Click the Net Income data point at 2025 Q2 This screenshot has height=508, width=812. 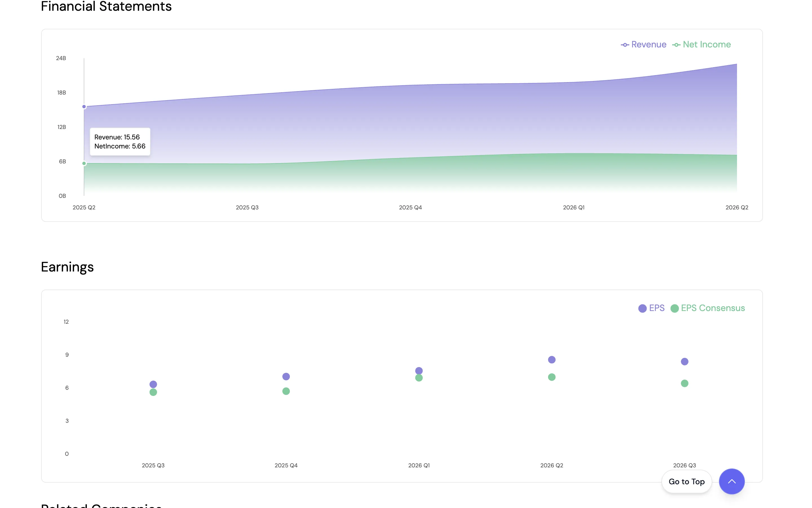coord(84,163)
